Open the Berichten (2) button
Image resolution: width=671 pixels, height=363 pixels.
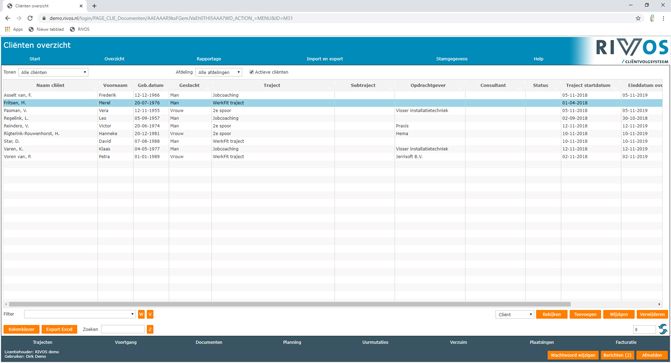617,355
